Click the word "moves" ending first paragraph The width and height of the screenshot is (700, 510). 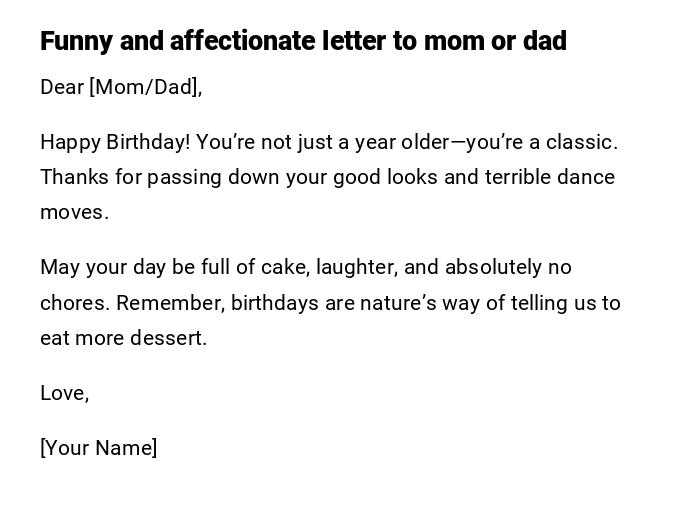point(72,212)
